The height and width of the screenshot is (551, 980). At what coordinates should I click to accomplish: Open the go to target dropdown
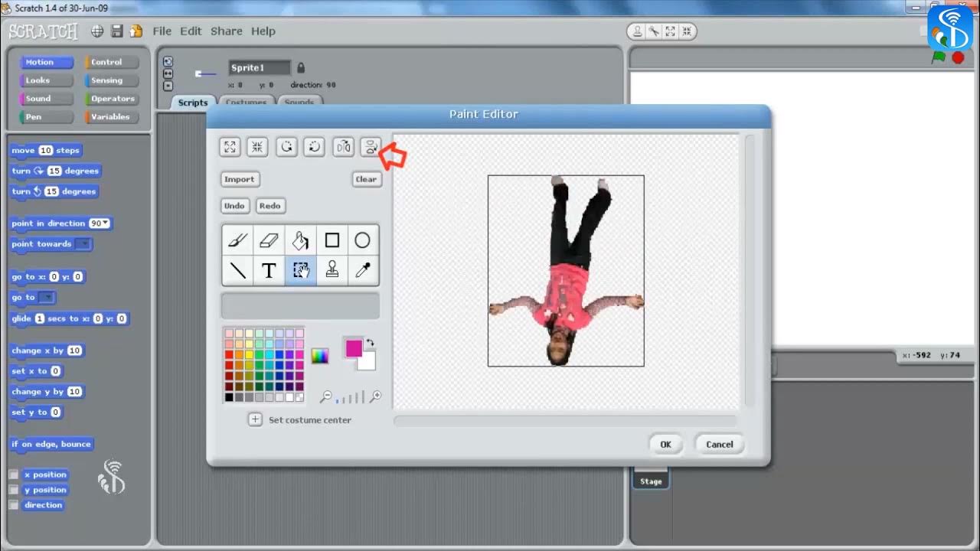click(x=47, y=298)
